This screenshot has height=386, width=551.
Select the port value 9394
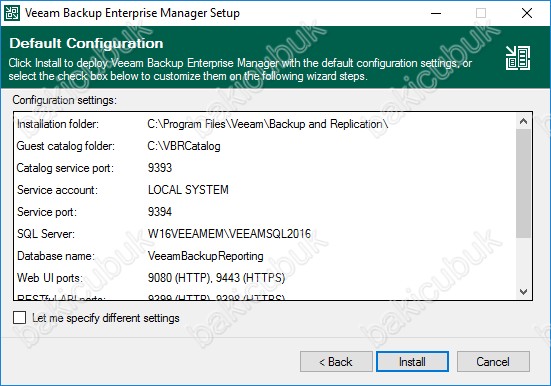point(160,212)
